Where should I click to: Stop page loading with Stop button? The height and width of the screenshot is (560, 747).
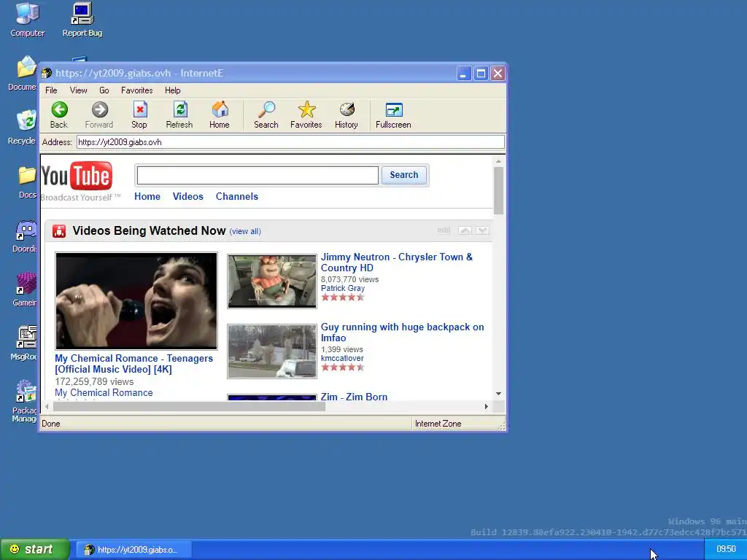click(x=139, y=114)
